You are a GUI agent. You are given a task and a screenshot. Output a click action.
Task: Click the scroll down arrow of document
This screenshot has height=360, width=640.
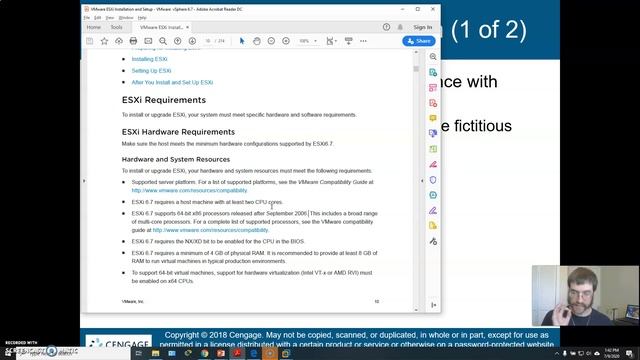coord(416,310)
